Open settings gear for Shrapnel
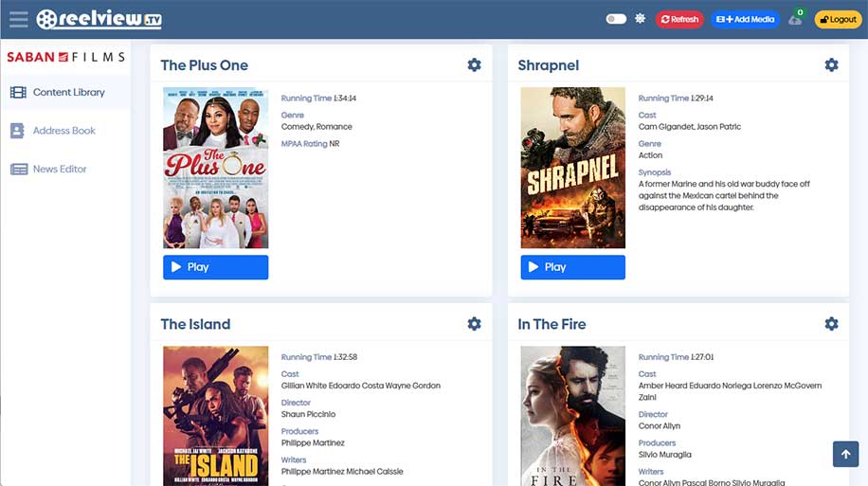868x486 pixels. click(831, 64)
